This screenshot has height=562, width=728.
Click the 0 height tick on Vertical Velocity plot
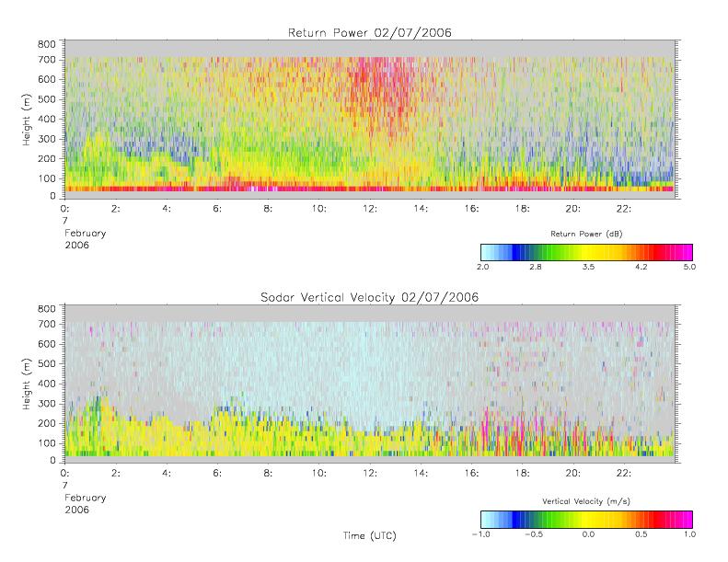tap(52, 461)
